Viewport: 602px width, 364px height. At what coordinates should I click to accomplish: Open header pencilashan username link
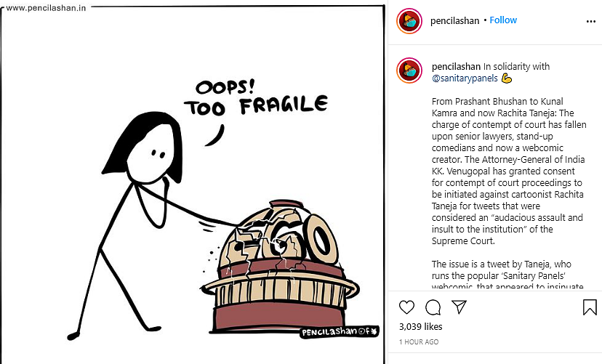point(454,21)
